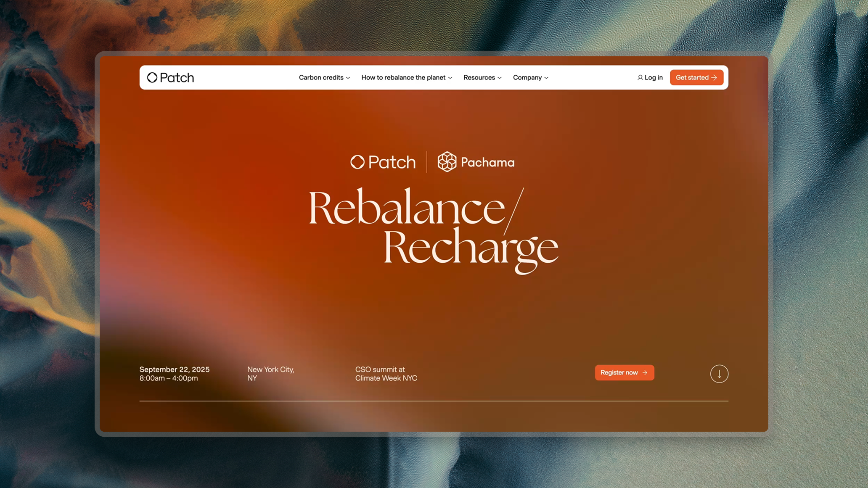Screen dimensions: 868x488
Task: Select the 8:00am – 4:00pm time text
Action: click(169, 378)
